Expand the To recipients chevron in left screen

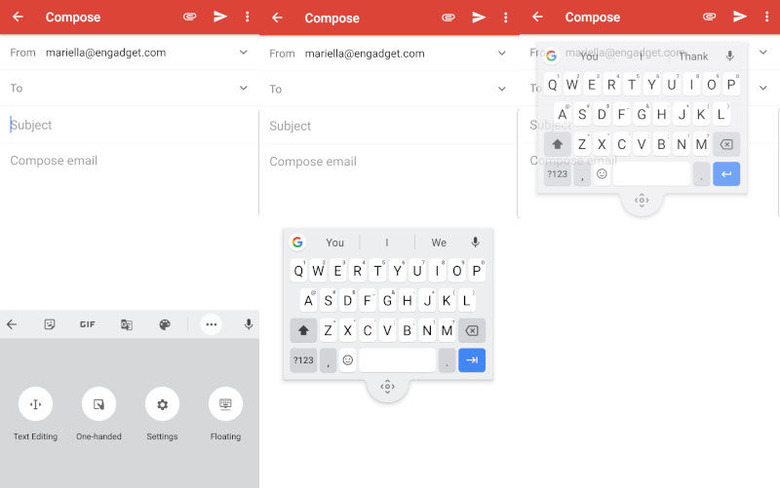coord(243,88)
